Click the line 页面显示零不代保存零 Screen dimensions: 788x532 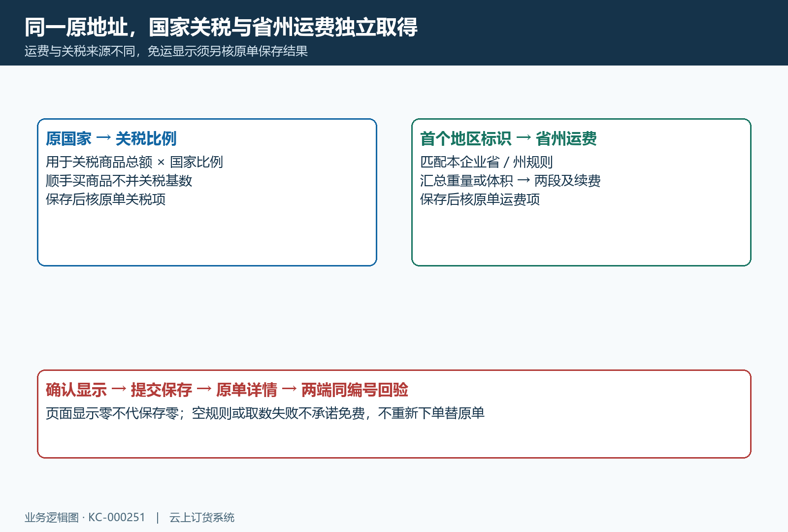coord(112,413)
